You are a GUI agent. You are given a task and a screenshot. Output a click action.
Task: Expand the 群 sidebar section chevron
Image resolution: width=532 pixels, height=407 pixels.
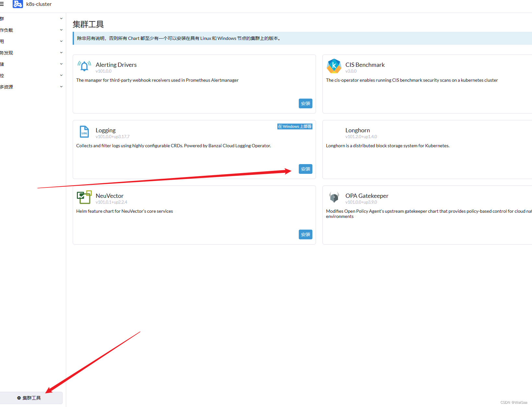tap(61, 18)
